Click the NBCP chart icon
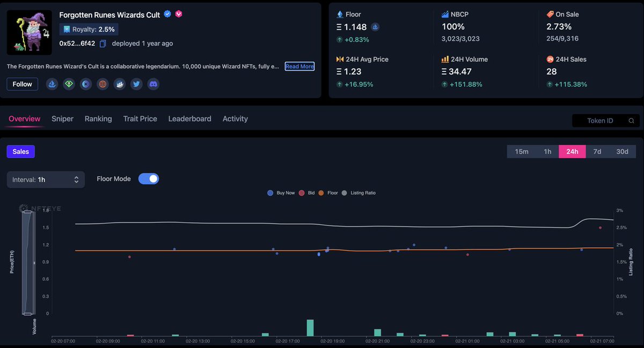This screenshot has height=348, width=644. (445, 14)
